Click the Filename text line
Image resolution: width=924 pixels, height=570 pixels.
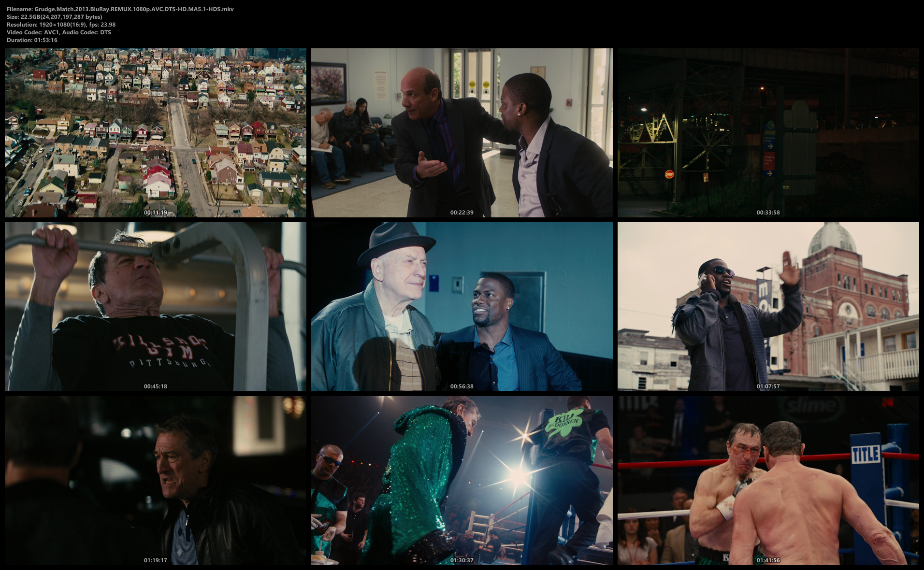pos(120,9)
